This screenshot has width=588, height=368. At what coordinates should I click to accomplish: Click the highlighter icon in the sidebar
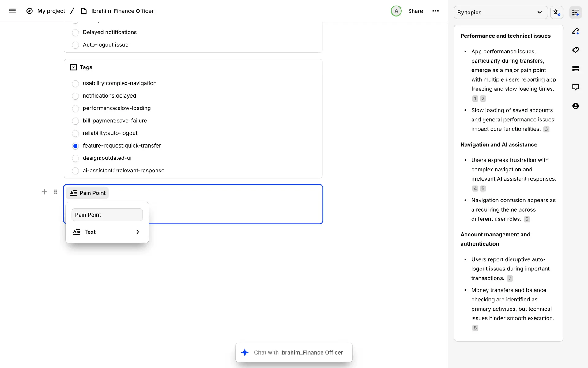point(575,31)
